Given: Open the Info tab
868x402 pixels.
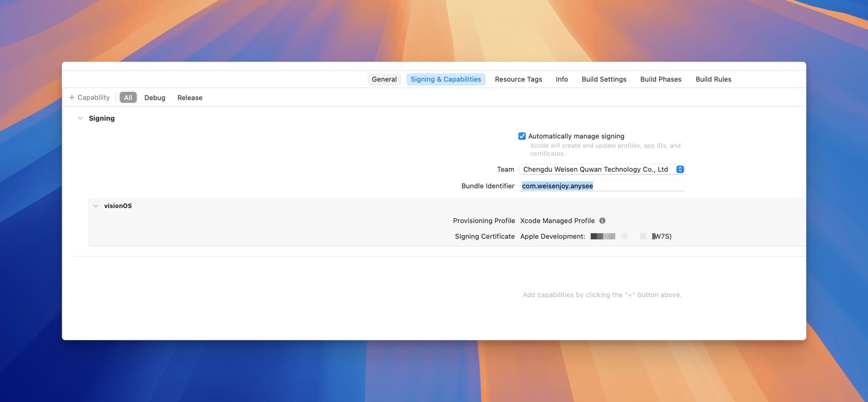Looking at the screenshot, I should [x=562, y=79].
